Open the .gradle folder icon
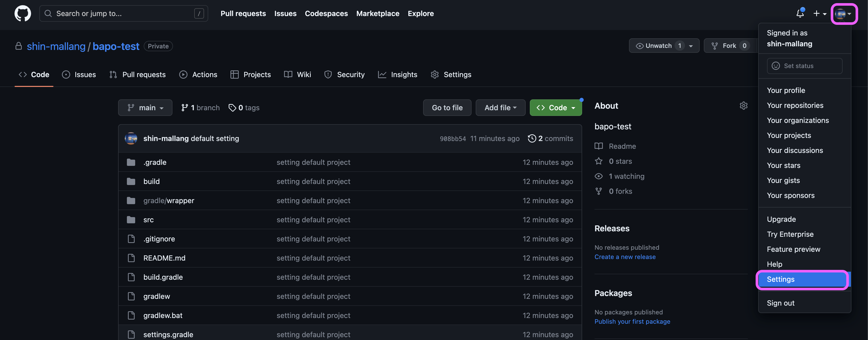Image resolution: width=868 pixels, height=340 pixels. pos(131,162)
